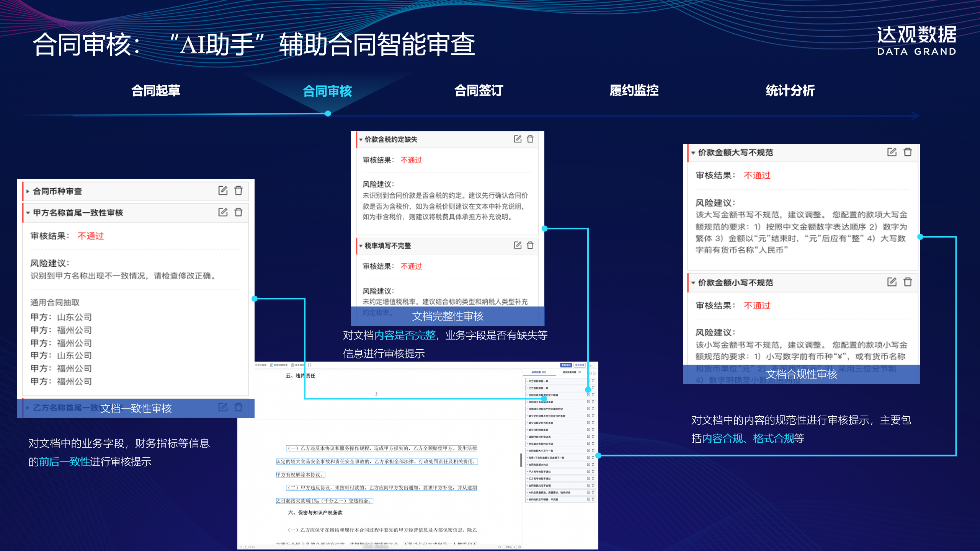Click the 审核完成 button
The image size is (980, 551).
pos(580,365)
